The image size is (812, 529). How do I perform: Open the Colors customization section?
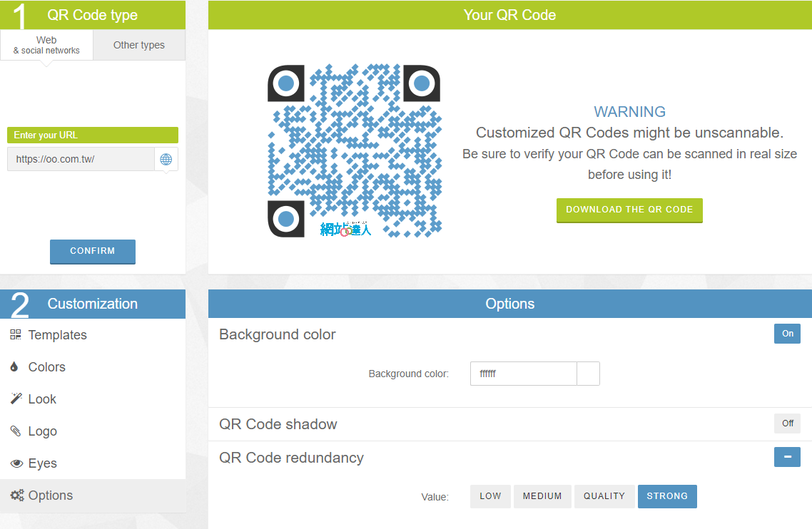tap(93, 367)
